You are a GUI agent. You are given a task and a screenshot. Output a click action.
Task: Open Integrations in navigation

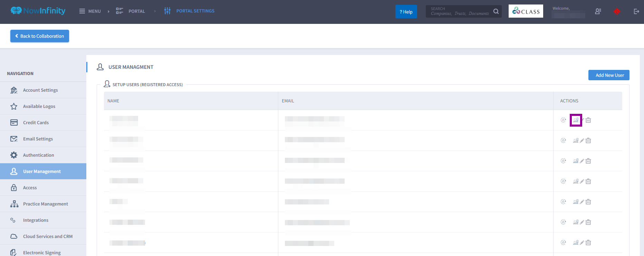click(43, 220)
